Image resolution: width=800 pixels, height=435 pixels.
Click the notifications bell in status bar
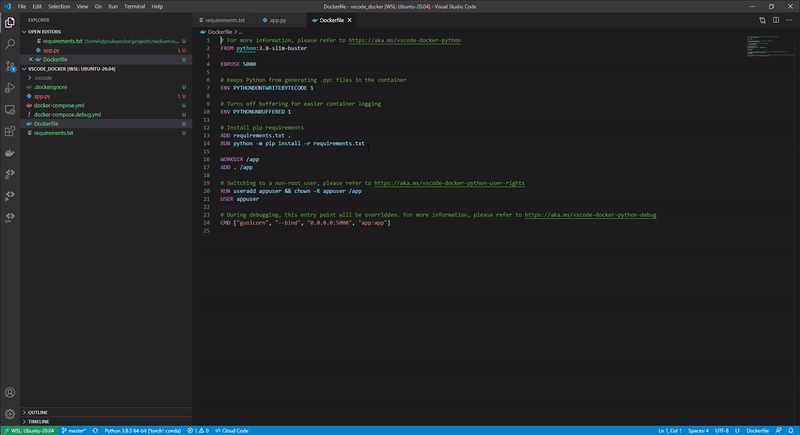tap(789, 430)
